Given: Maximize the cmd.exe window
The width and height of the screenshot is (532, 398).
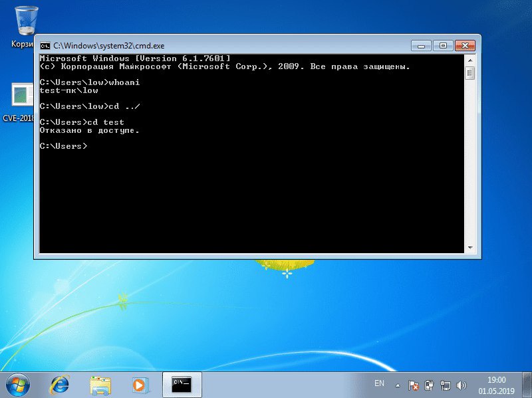Looking at the screenshot, I should (443, 45).
